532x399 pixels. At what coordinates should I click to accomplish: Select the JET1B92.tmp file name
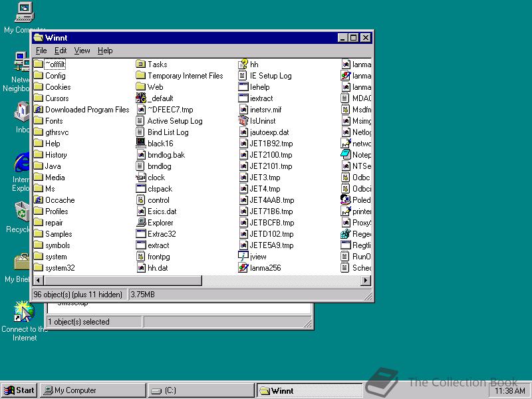(x=271, y=144)
